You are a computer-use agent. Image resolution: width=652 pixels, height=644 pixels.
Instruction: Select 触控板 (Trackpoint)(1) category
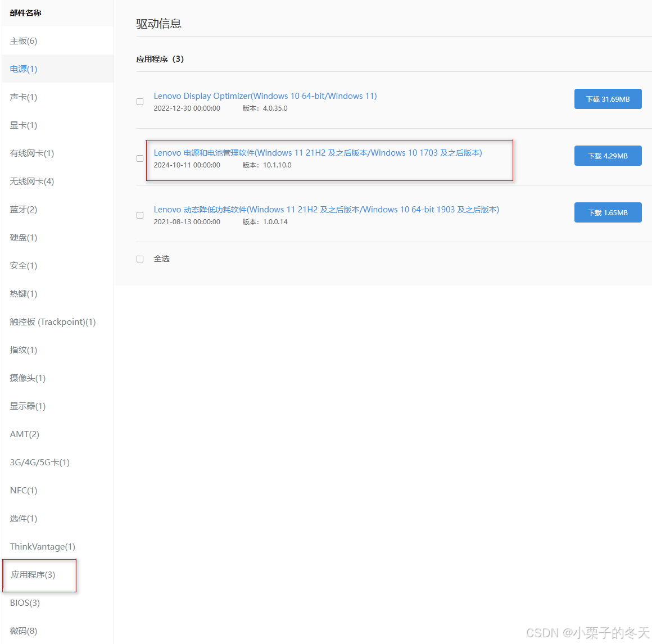click(53, 322)
